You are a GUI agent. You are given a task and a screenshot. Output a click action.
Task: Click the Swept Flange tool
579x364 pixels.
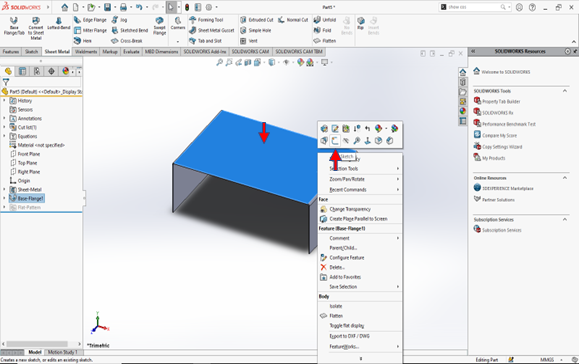(x=160, y=26)
